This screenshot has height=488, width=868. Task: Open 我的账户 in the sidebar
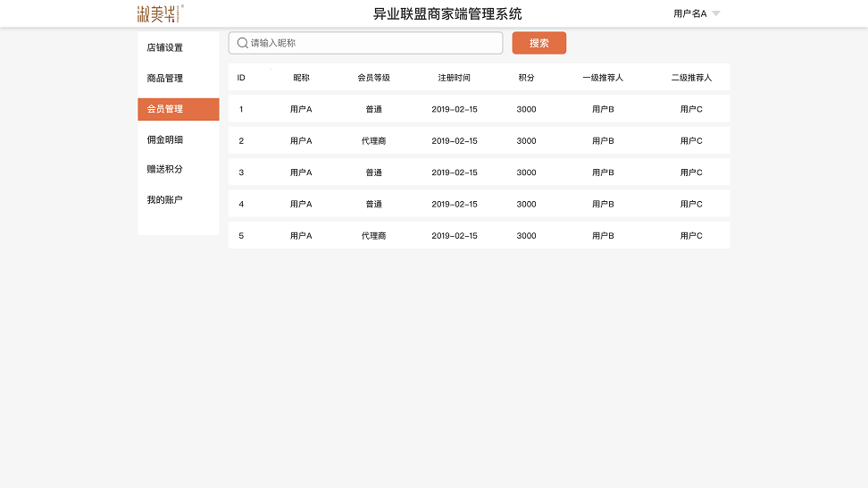tap(165, 199)
